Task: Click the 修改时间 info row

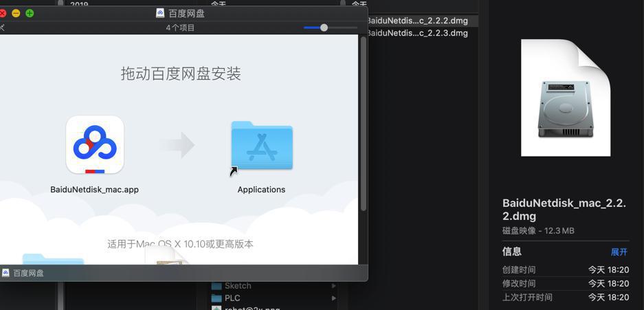Action: (x=566, y=283)
